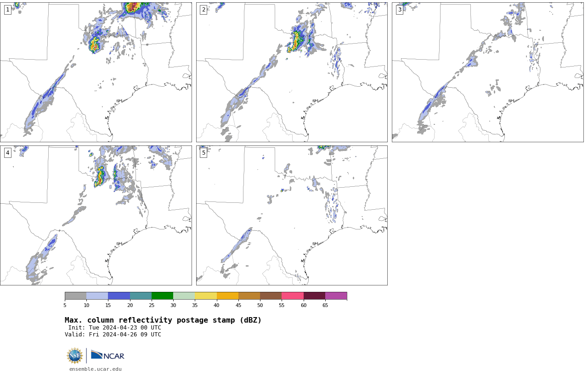Screen dimensions: 588x374
Task: Select the pink 55-60 dBZ swatch
Action: (293, 296)
